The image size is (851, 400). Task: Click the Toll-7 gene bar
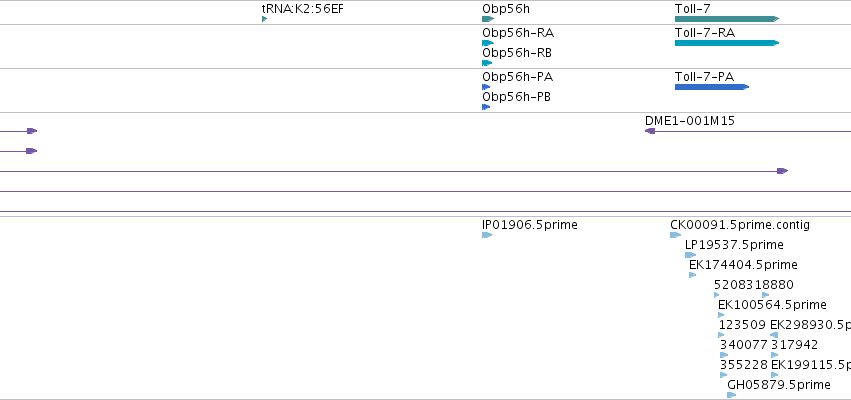[727, 19]
